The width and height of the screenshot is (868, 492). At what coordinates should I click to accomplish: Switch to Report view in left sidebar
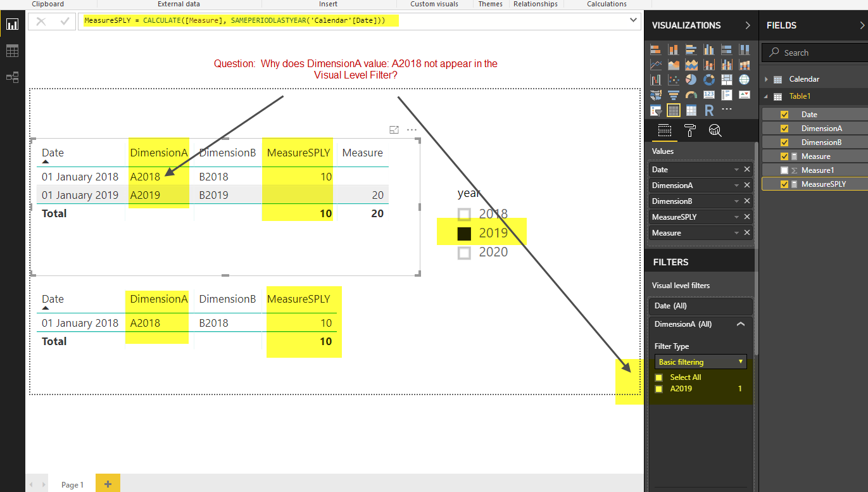pos(12,25)
